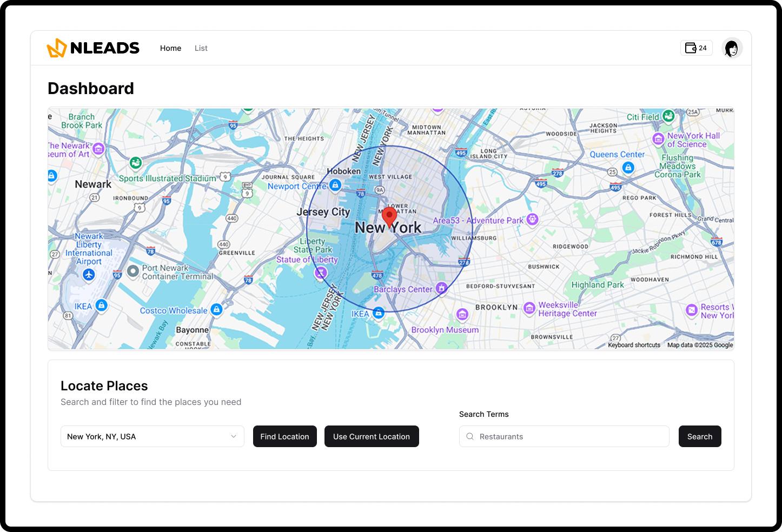782x532 pixels.
Task: Select Newark Liberty International Airport marker
Action: tap(89, 275)
